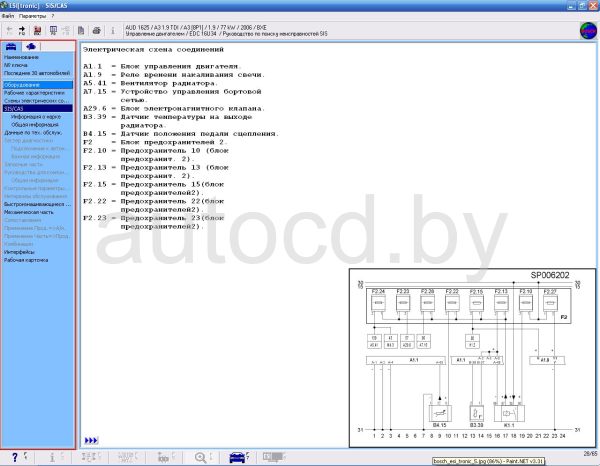Image resolution: width=600 pixels, height=466 pixels.
Task: Select Рабочие характеристики in the sidebar
Action: click(x=34, y=93)
